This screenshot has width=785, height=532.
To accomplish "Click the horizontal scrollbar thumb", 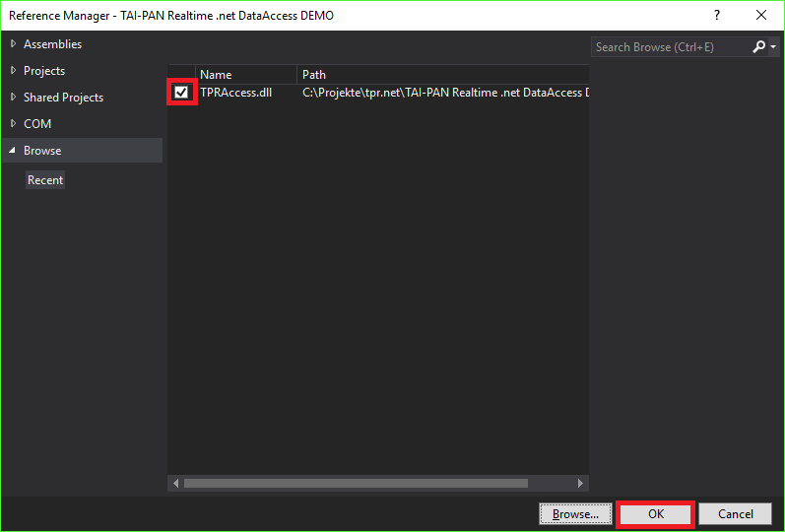I will pos(356,483).
